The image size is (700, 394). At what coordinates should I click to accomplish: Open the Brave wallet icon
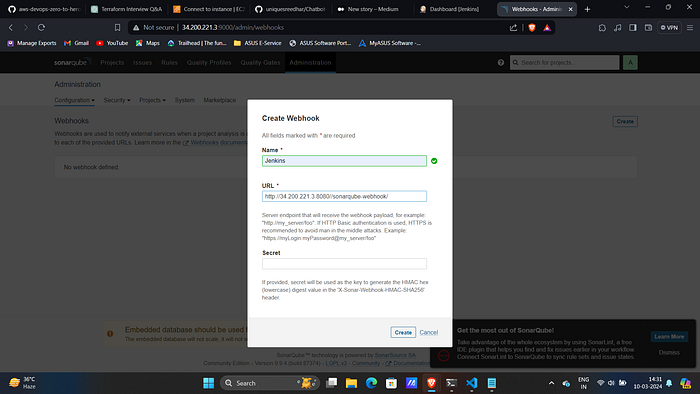(x=648, y=28)
